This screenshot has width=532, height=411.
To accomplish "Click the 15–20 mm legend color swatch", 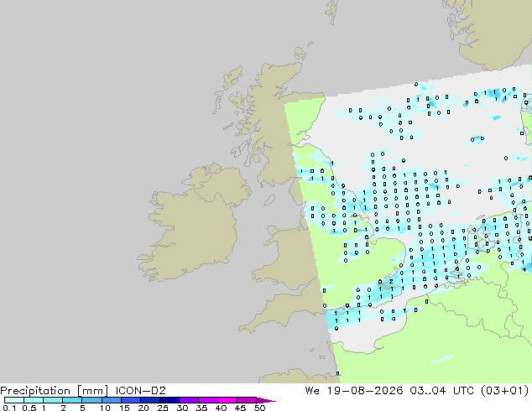I will coord(130,400).
